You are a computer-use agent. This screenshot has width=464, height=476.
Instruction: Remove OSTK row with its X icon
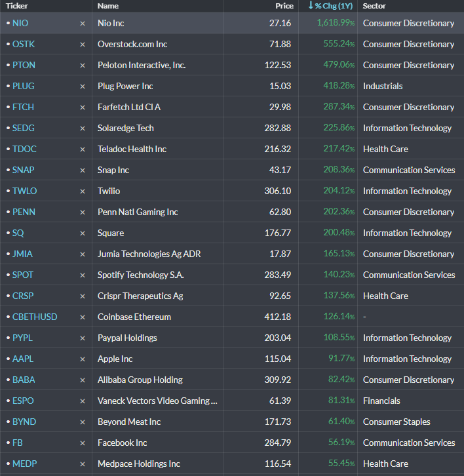[83, 45]
